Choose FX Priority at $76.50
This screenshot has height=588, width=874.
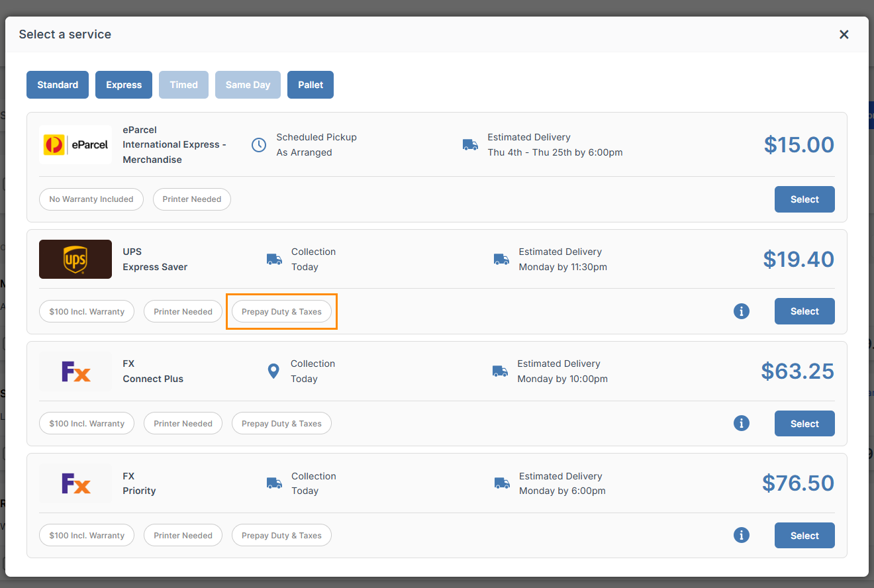804,536
